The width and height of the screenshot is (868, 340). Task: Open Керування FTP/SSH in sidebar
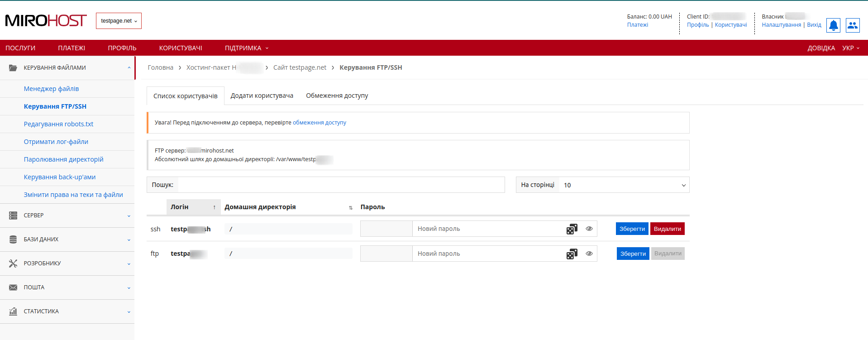[55, 106]
